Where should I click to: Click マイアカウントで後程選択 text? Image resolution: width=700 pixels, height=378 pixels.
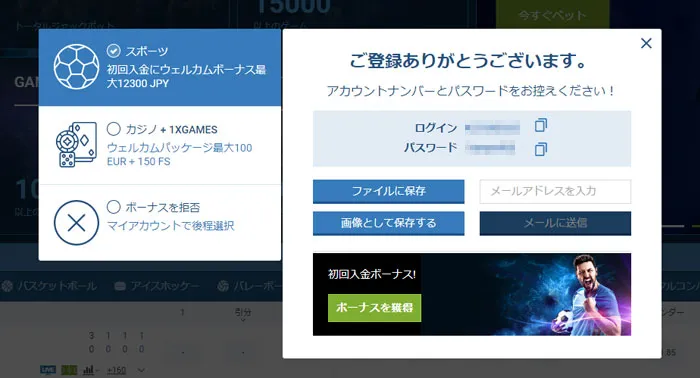coord(171,226)
